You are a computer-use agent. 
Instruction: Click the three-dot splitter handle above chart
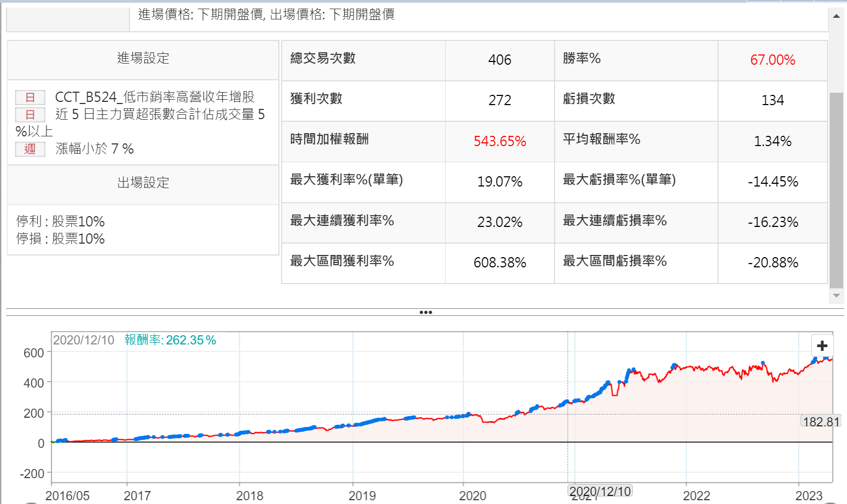point(426,312)
